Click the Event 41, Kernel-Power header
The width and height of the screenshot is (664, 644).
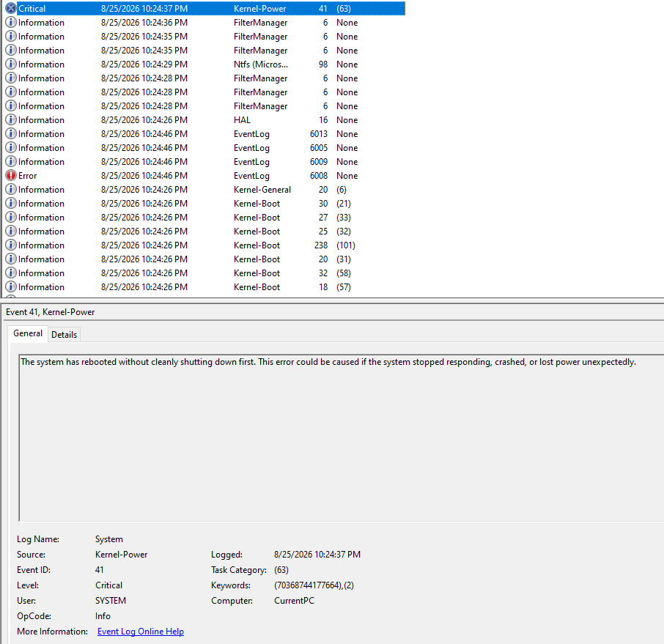click(x=51, y=312)
